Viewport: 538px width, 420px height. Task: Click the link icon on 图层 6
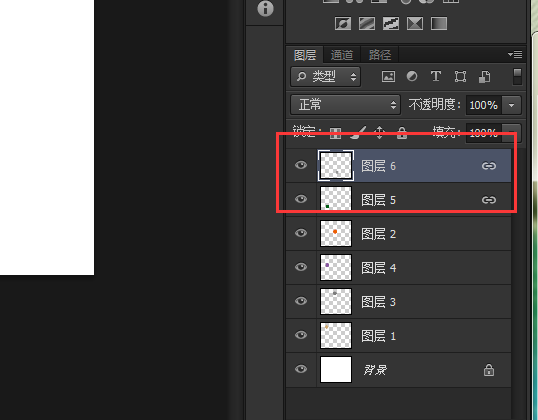point(489,166)
